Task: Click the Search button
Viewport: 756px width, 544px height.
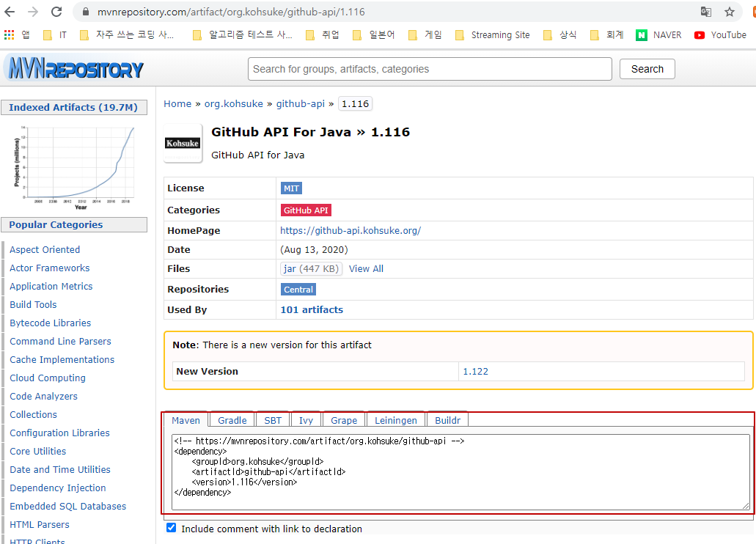Action: pos(647,69)
